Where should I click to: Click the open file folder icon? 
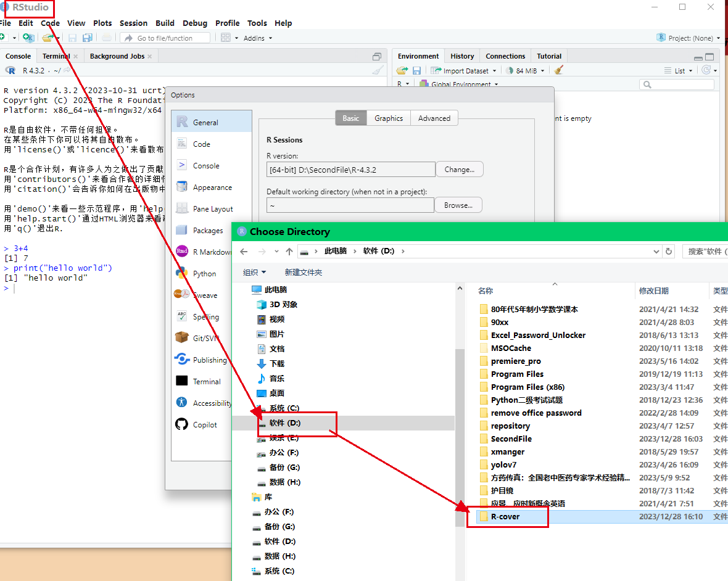tap(48, 38)
